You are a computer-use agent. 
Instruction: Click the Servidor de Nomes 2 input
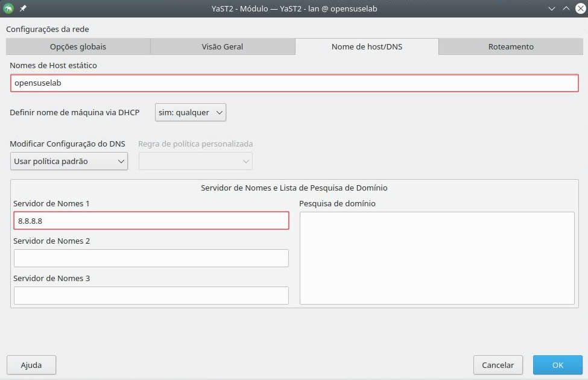151,258
